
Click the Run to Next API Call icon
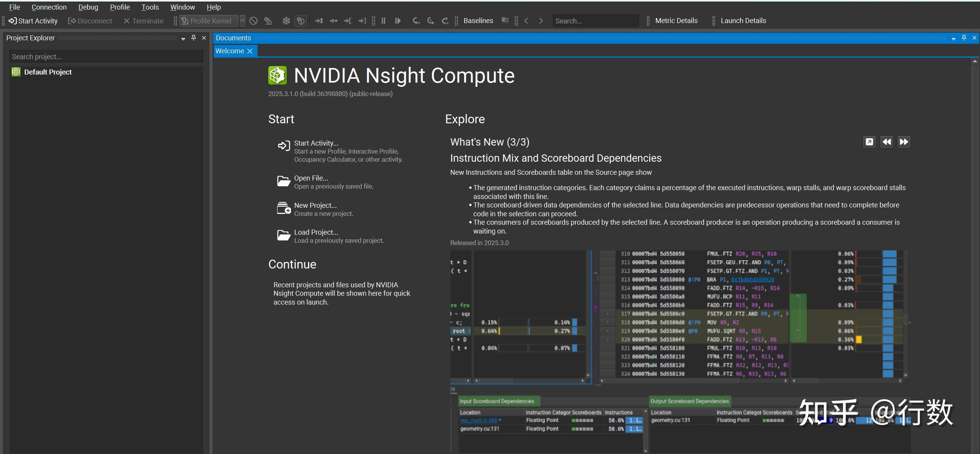pyautogui.click(x=333, y=21)
